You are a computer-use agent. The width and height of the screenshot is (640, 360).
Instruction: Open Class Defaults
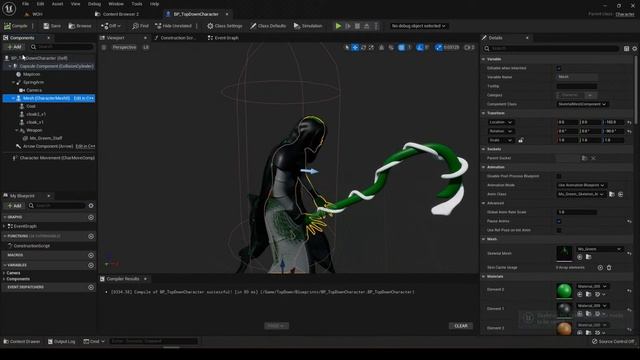[x=268, y=26]
